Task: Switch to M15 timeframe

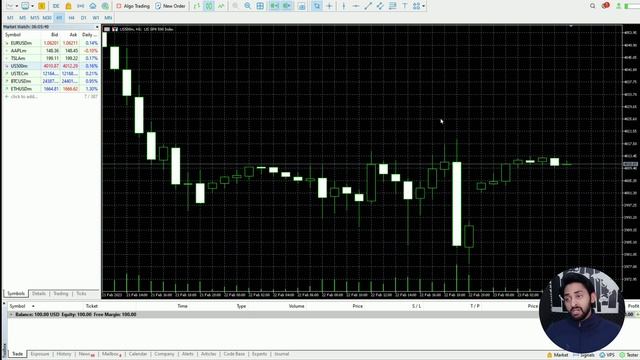Action: (x=35, y=18)
